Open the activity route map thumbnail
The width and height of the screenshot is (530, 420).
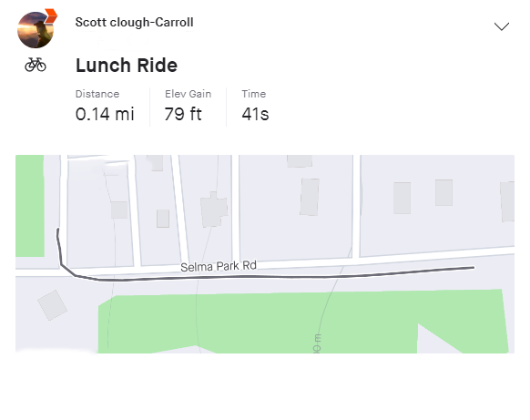(265, 254)
